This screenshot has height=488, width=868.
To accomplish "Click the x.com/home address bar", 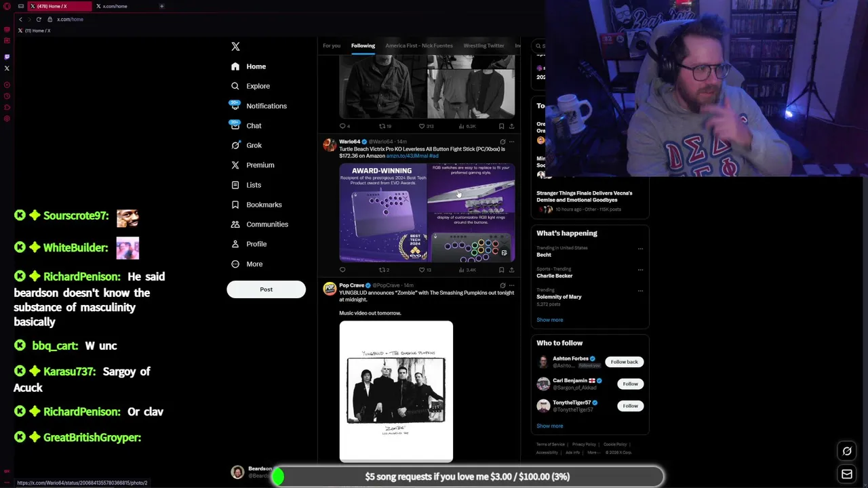I will coord(70,19).
